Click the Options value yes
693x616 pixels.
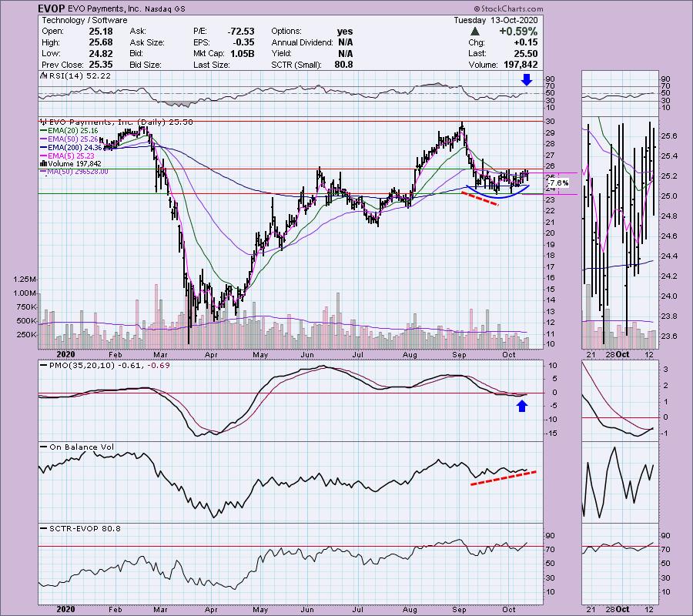click(345, 32)
